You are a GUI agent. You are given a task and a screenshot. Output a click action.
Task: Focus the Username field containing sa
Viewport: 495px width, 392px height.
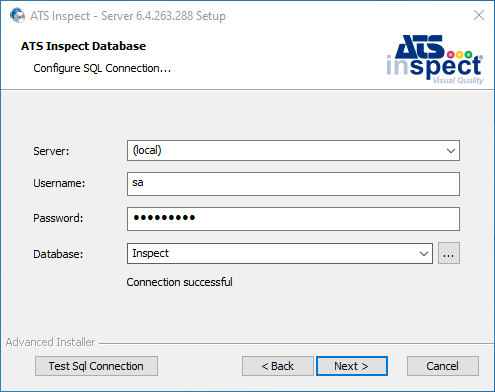[x=293, y=184]
